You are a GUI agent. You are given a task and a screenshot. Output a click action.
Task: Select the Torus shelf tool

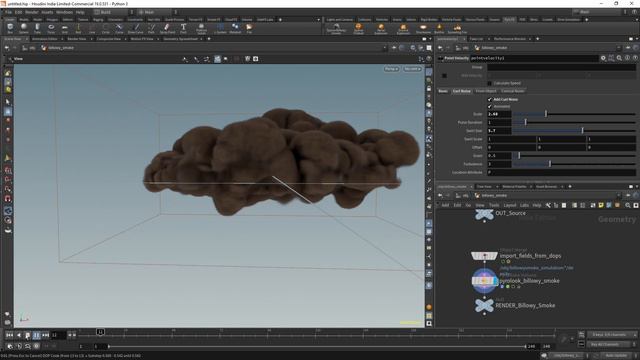51,28
